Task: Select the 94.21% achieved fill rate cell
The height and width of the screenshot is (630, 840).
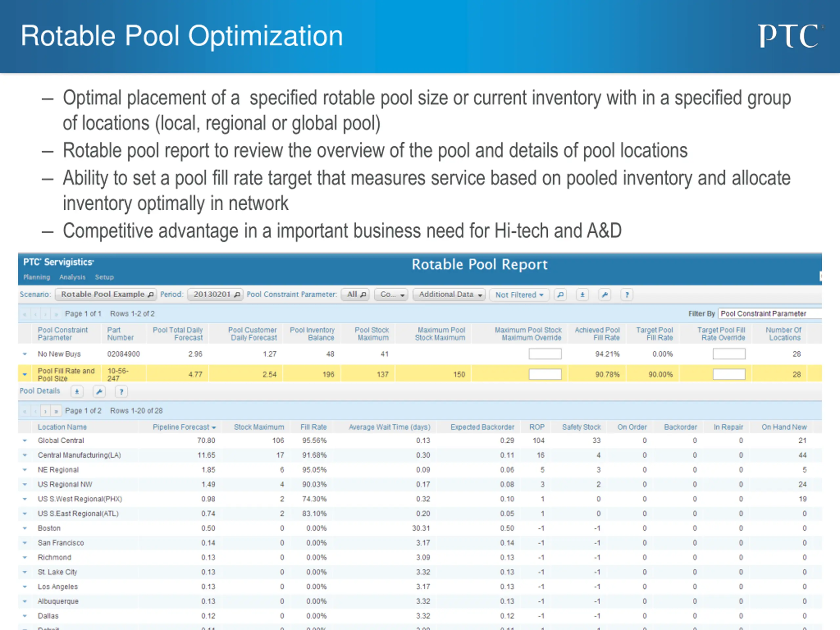Action: tap(607, 354)
